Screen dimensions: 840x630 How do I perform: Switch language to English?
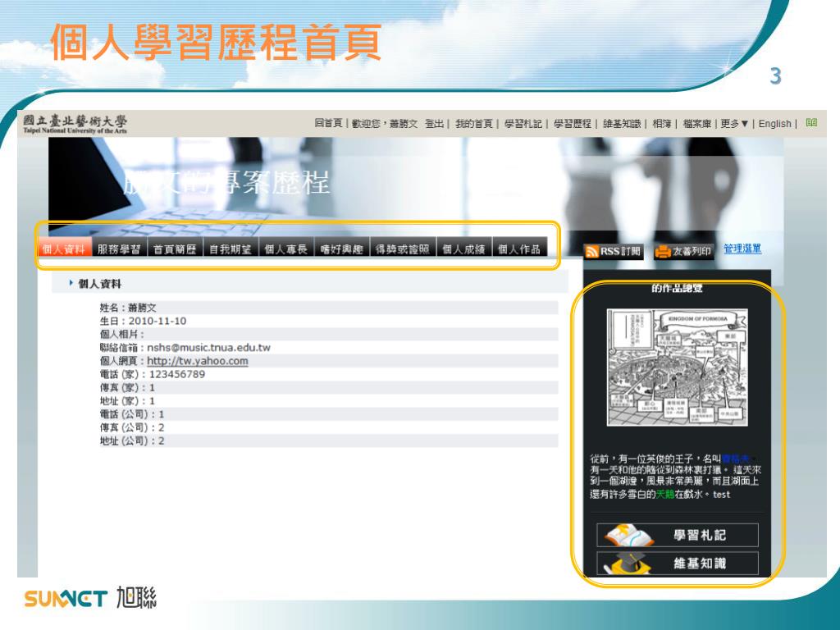pyautogui.click(x=774, y=124)
